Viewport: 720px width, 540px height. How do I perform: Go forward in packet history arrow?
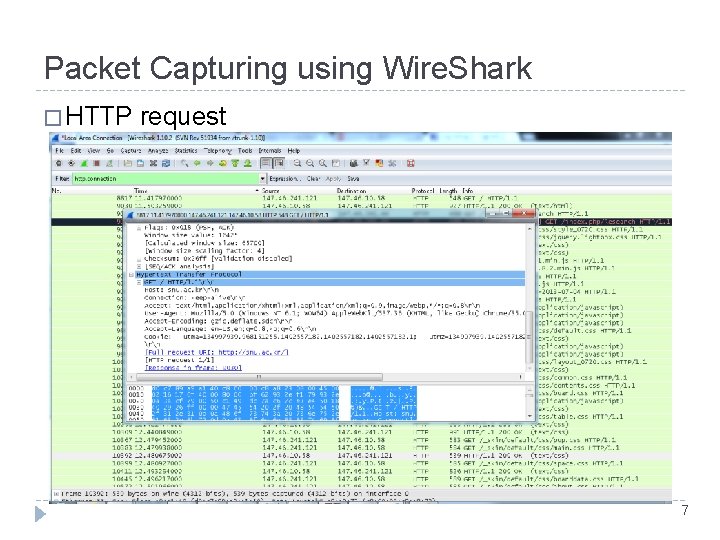click(x=210, y=163)
